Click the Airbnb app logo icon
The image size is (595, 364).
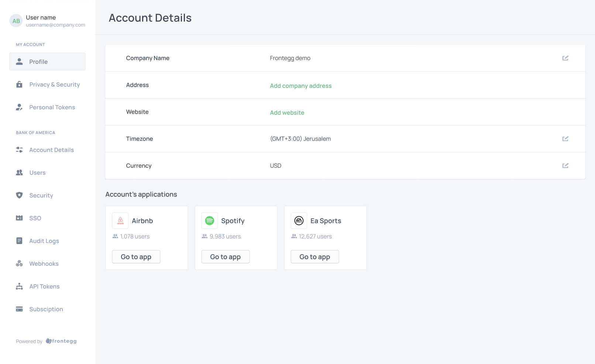[120, 221]
